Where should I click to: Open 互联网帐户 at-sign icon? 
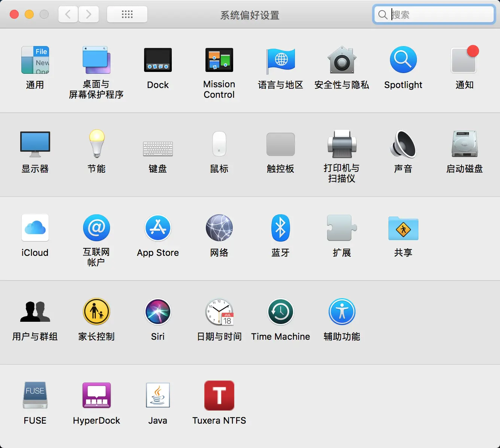click(97, 228)
